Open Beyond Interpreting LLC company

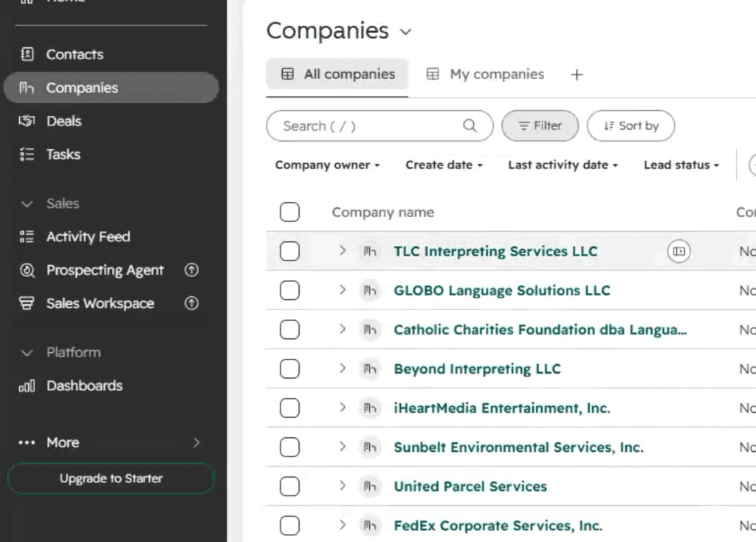[478, 369]
